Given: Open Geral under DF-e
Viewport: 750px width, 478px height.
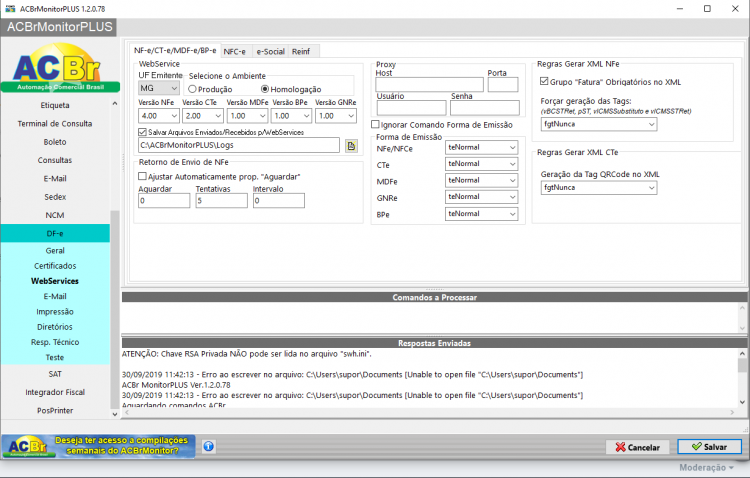Looking at the screenshot, I should pos(55,251).
